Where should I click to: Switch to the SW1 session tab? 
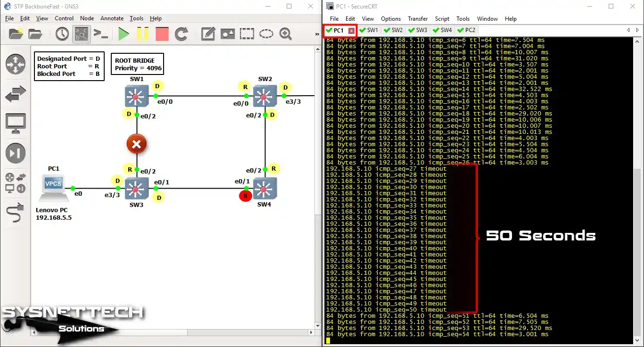click(369, 31)
